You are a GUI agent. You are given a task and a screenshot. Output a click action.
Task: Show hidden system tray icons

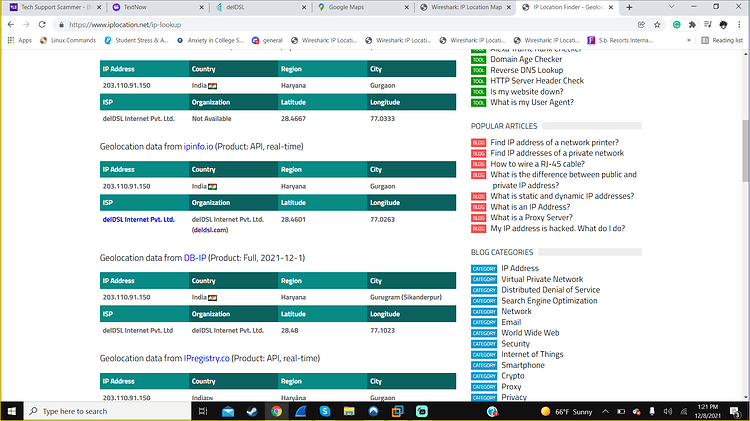[x=605, y=411]
